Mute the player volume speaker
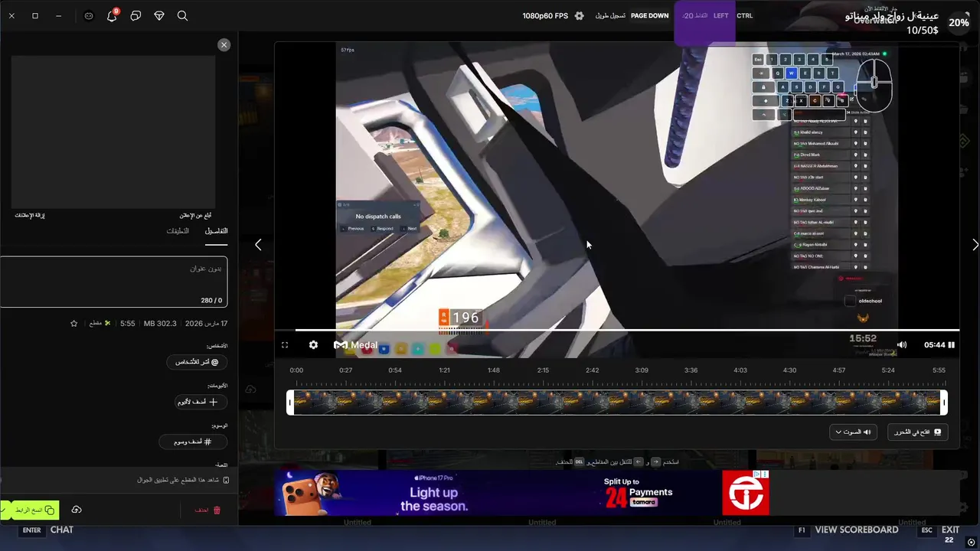Viewport: 980px width, 551px height. pyautogui.click(x=902, y=345)
